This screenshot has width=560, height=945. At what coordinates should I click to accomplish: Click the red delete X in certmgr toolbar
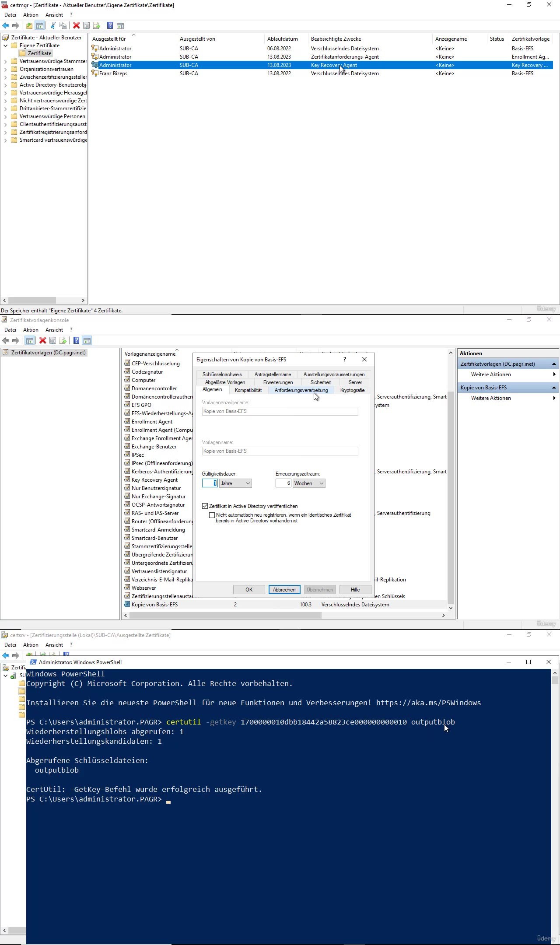click(x=76, y=26)
